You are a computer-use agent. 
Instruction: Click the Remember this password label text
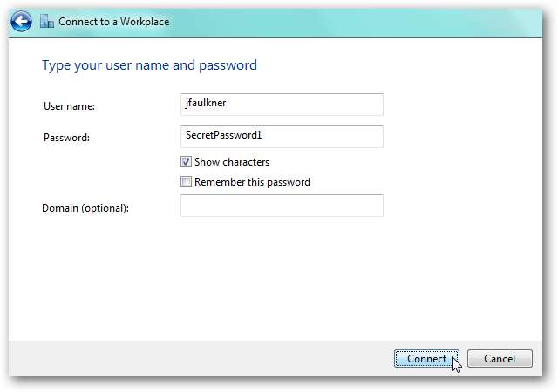tap(252, 183)
